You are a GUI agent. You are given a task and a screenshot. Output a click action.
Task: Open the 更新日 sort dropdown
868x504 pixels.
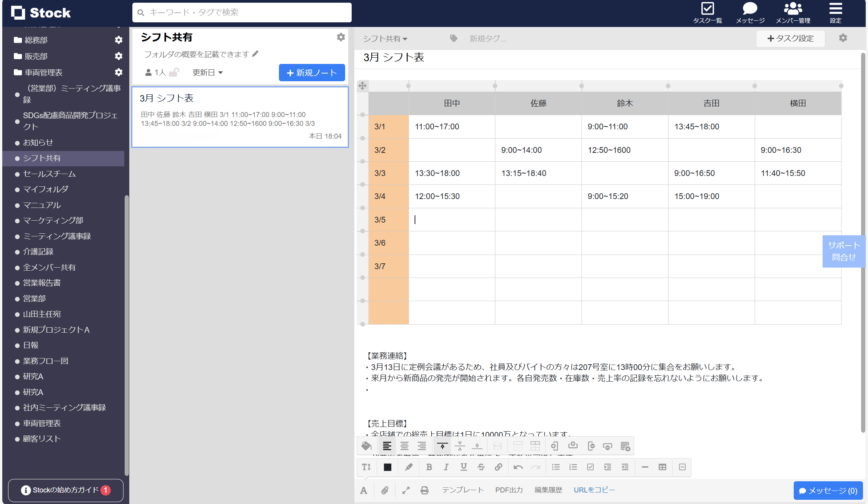208,72
